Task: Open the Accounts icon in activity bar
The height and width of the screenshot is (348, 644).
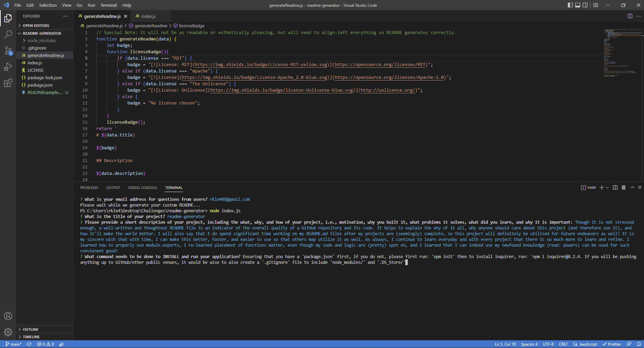Action: pos(8,316)
